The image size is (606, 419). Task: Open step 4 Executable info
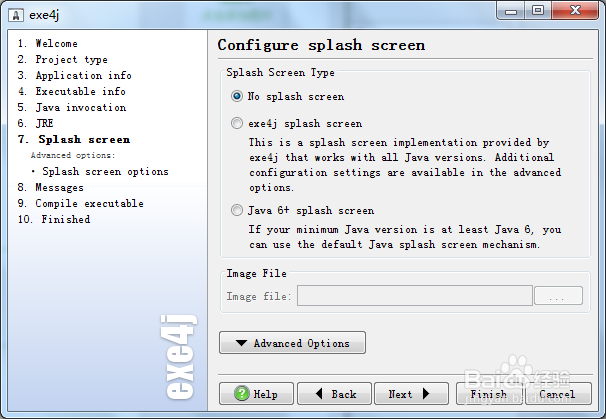click(71, 91)
